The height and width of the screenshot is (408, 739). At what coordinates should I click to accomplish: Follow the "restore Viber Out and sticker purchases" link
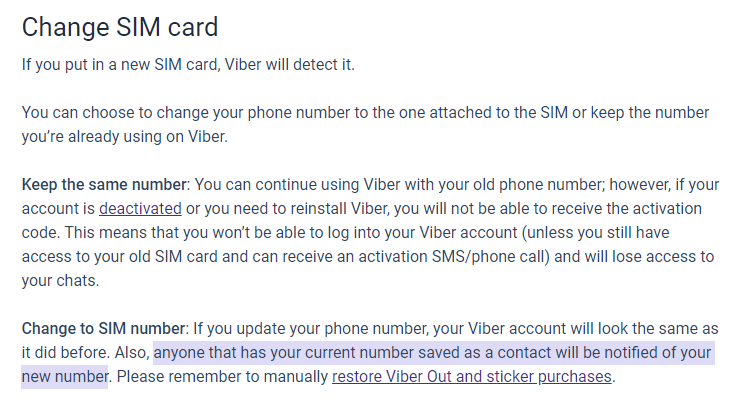tap(471, 376)
